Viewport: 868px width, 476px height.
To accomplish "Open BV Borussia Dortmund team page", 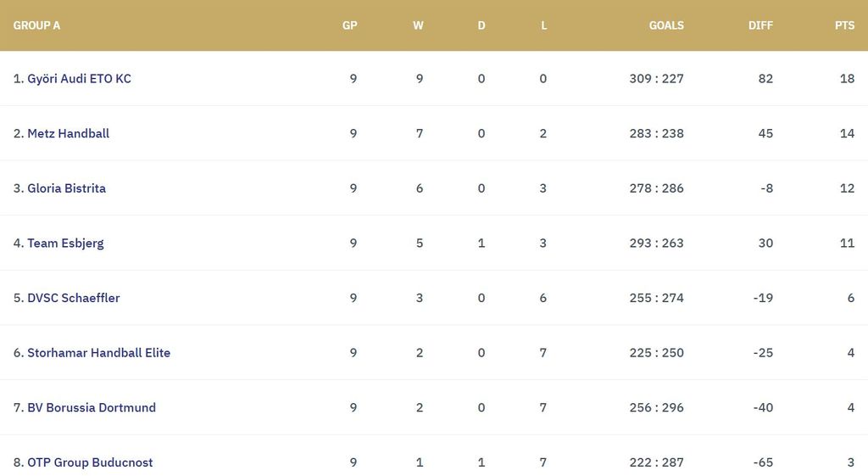I will (x=92, y=407).
